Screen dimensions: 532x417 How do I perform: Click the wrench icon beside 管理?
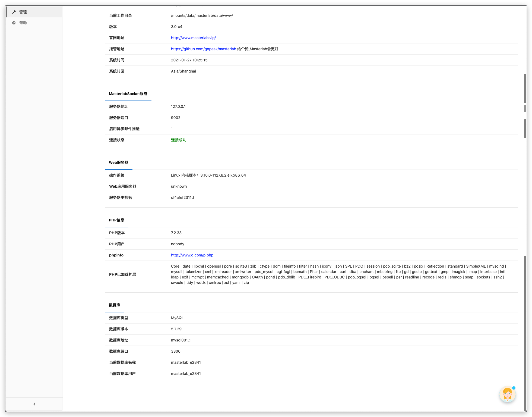tap(14, 12)
